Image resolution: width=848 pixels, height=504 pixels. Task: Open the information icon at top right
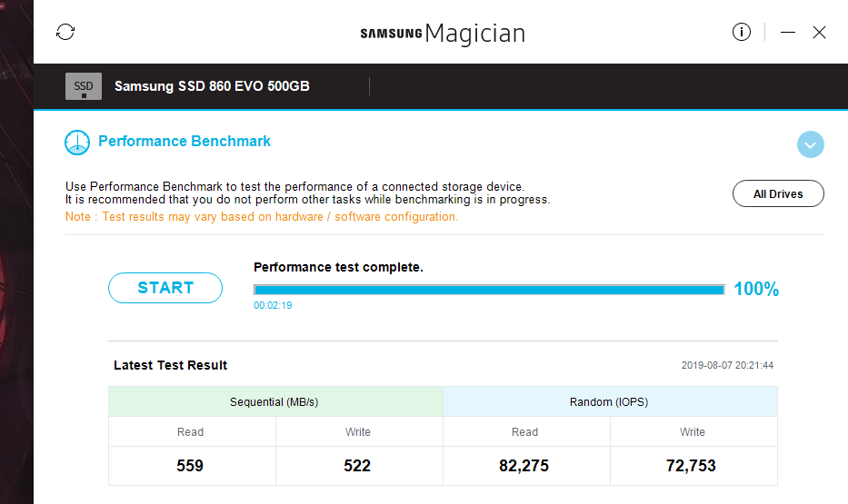pyautogui.click(x=742, y=33)
